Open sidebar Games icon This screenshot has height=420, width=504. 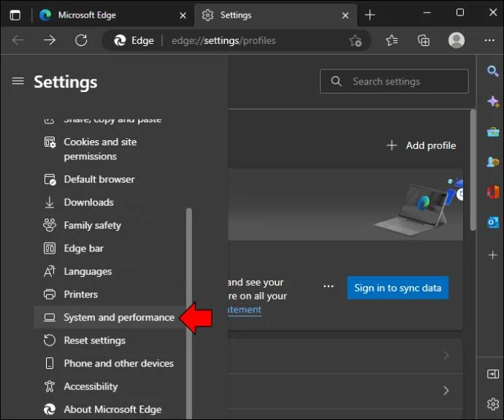[x=493, y=162]
